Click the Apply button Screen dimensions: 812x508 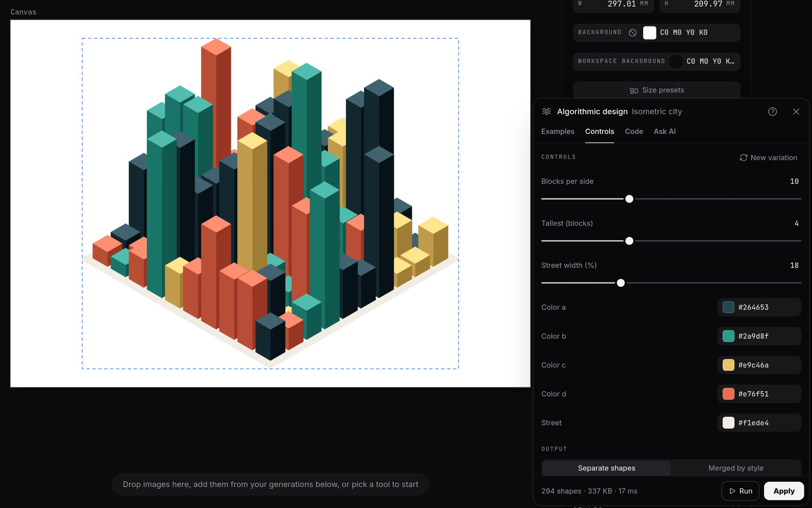pos(784,491)
